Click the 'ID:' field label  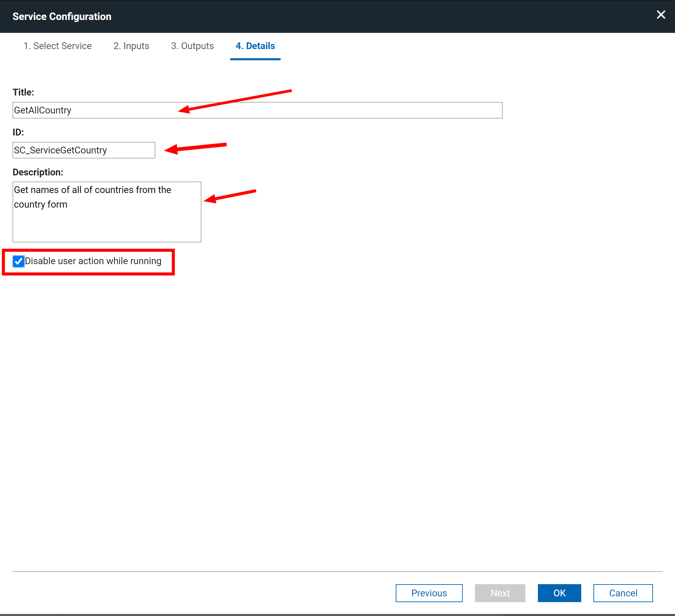pyautogui.click(x=18, y=132)
